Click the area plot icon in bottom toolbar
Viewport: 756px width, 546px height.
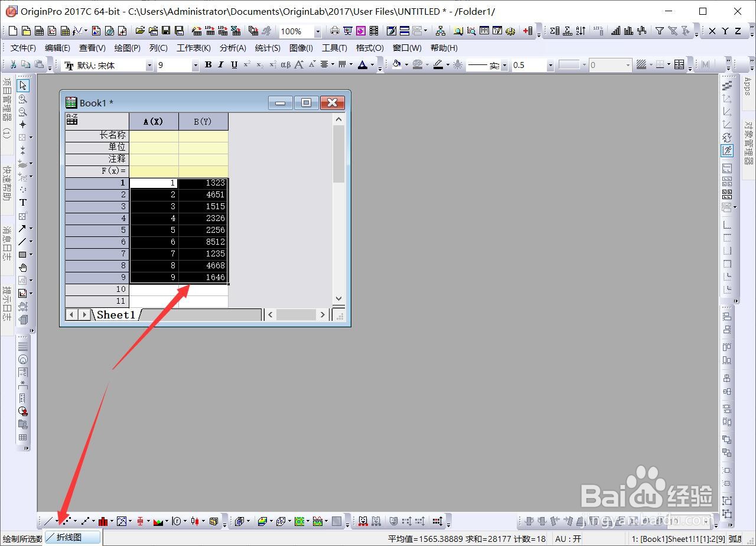click(x=158, y=521)
